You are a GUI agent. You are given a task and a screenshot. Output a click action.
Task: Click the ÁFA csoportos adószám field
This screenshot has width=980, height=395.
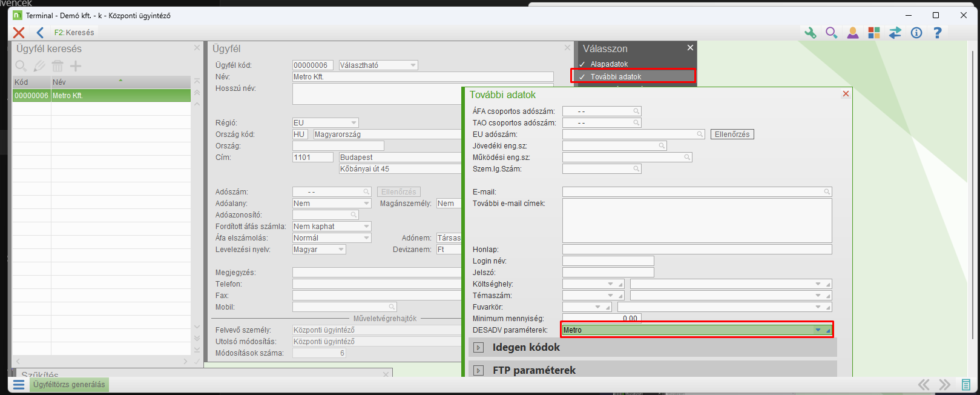click(602, 111)
